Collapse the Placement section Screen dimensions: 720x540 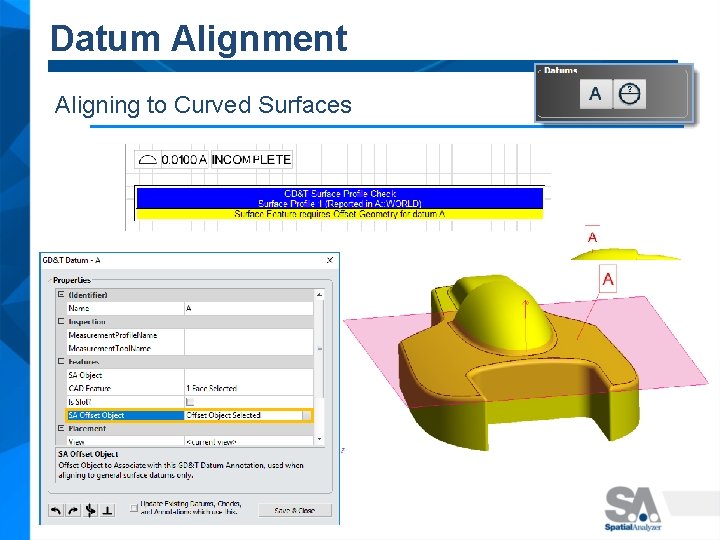(61, 428)
